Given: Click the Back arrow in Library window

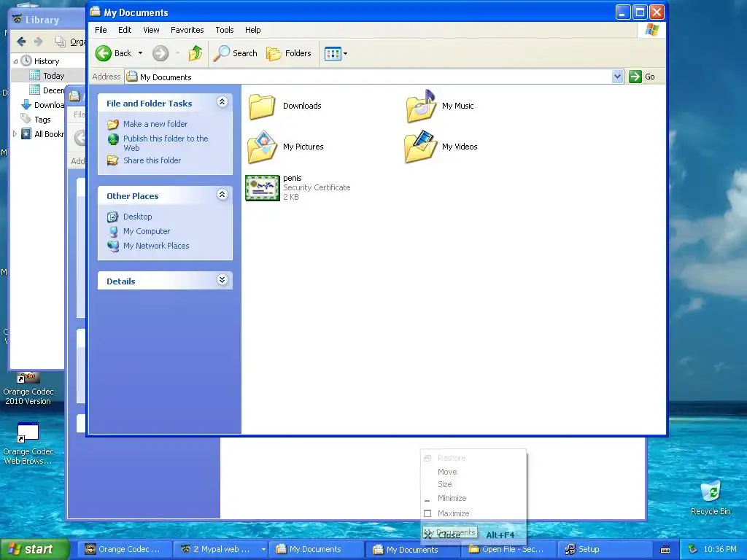Looking at the screenshot, I should [21, 42].
